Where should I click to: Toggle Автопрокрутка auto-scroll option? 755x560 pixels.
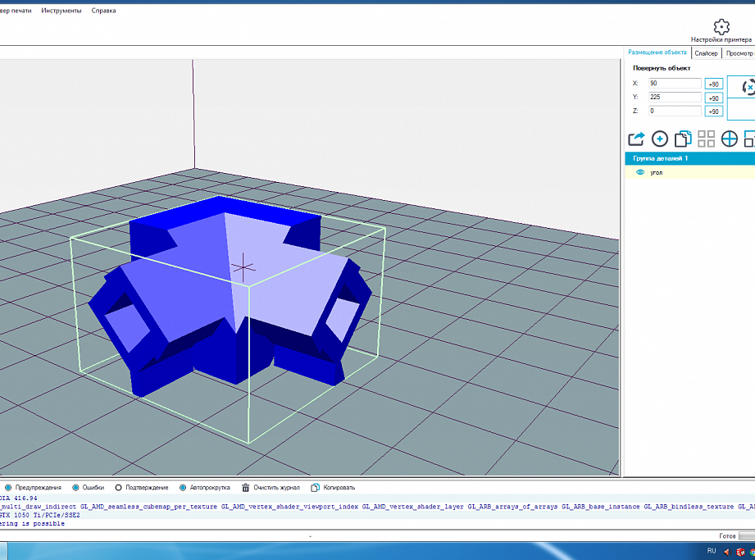(183, 487)
